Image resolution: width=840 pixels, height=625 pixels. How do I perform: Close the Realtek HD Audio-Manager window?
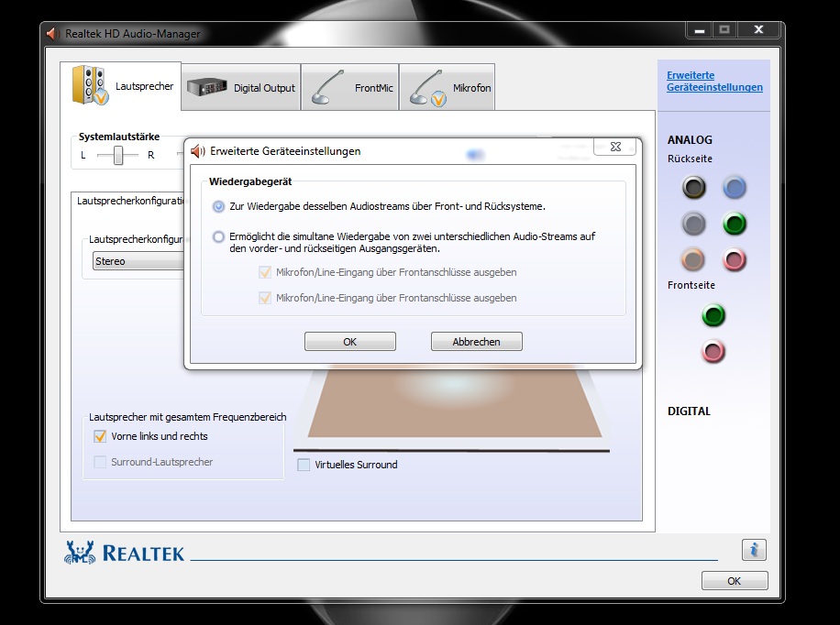point(758,30)
